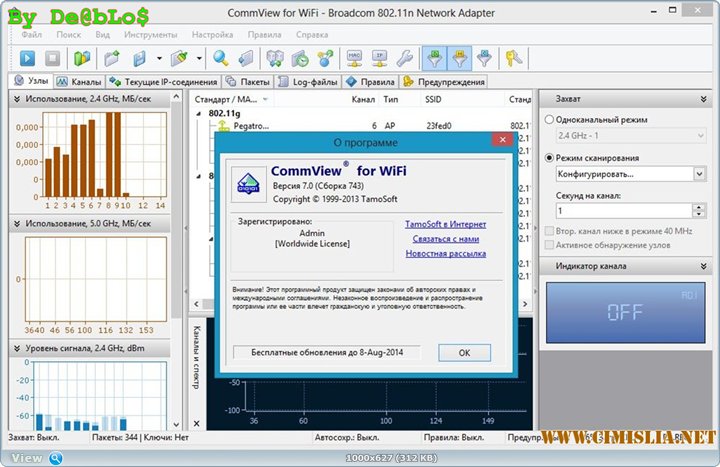Switch to the Пакеты tab
The width and height of the screenshot is (720, 467).
tap(248, 82)
